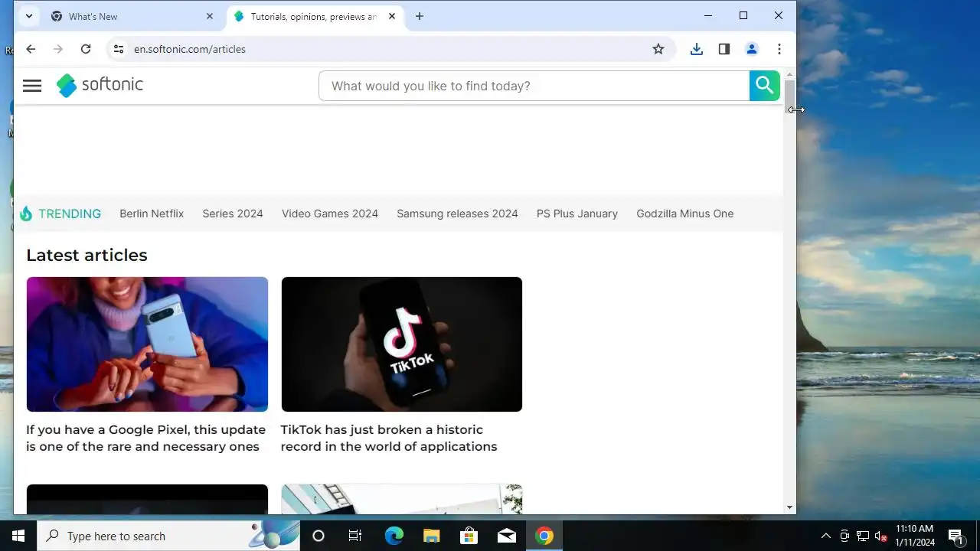Screen dimensions: 980x551
Task: Click the taskbar search box
Action: [168, 536]
